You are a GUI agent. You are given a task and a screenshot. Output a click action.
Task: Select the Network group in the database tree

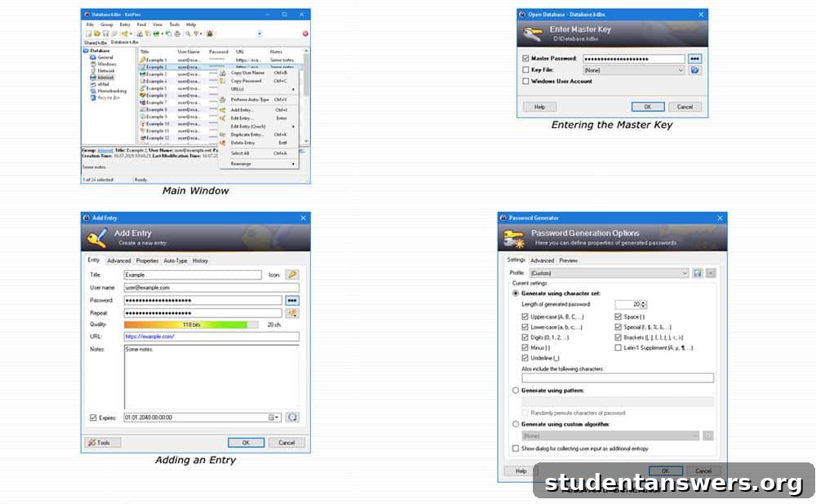106,71
